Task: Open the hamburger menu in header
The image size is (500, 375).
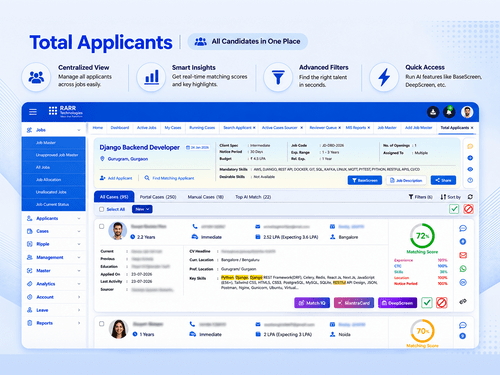Action: [x=33, y=112]
